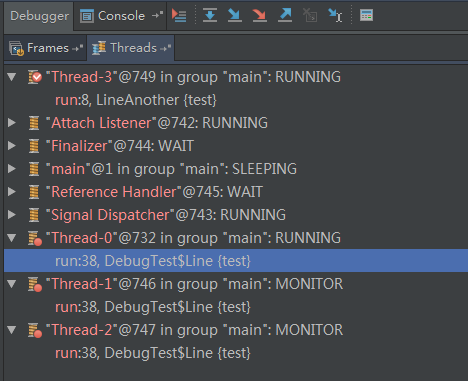Expand the main thread node
The height and width of the screenshot is (381, 468).
tap(12, 169)
